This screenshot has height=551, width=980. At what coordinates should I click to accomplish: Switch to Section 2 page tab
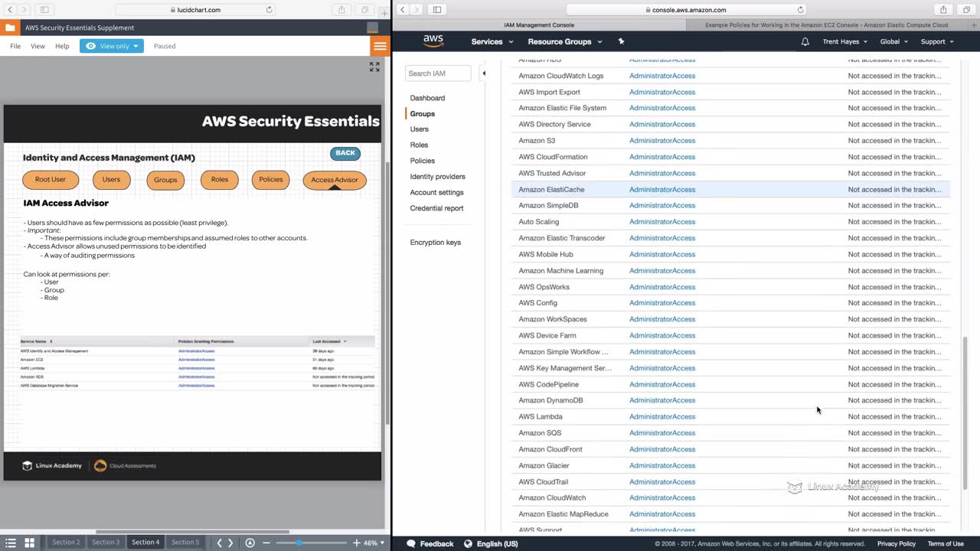pos(66,542)
